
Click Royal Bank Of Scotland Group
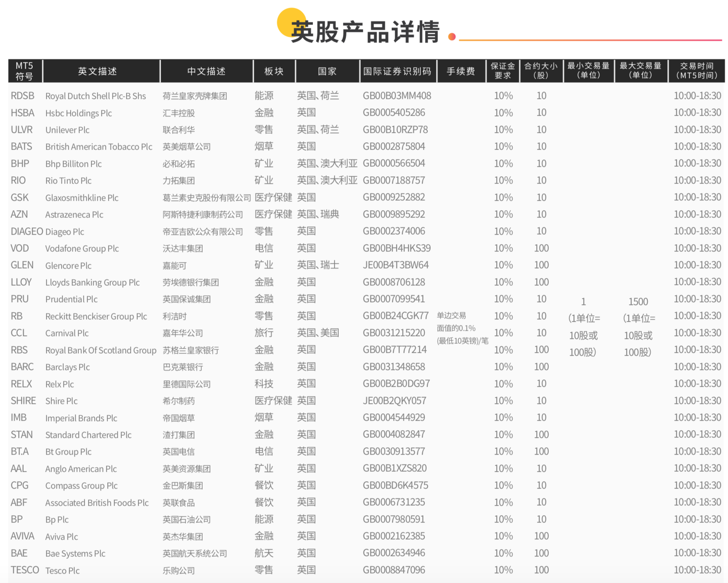click(101, 350)
